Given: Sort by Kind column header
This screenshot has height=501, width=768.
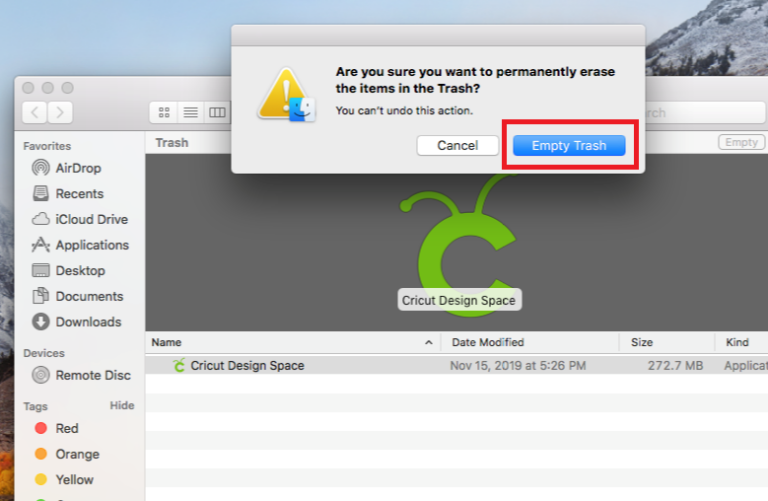Looking at the screenshot, I should [741, 342].
